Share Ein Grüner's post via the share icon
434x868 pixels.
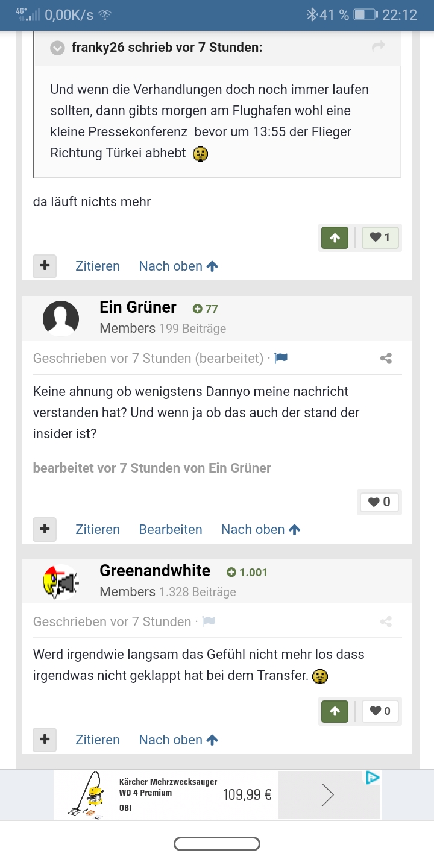[x=386, y=359]
